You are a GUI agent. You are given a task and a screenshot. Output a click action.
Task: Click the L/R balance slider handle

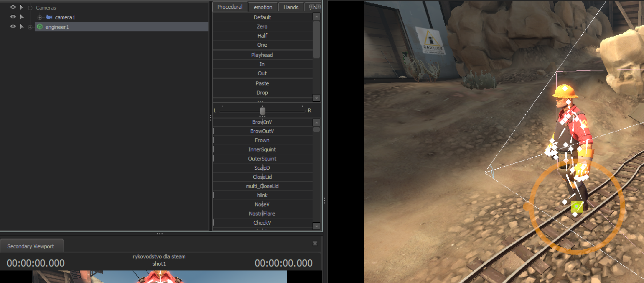(262, 111)
